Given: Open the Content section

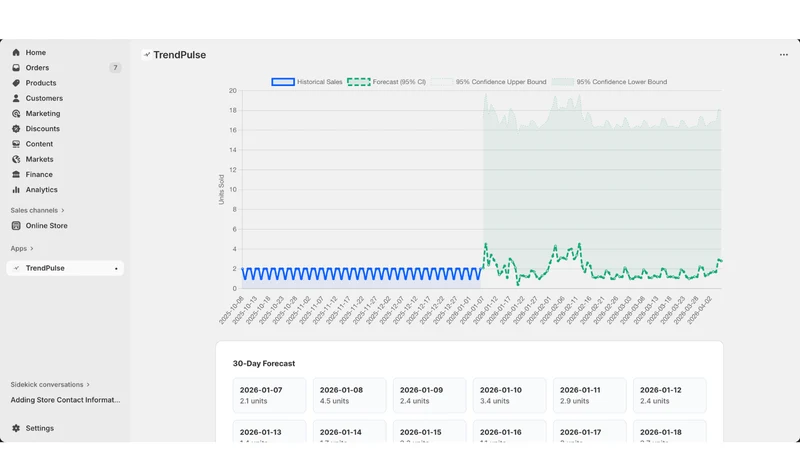Looking at the screenshot, I should pyautogui.click(x=65, y=144).
